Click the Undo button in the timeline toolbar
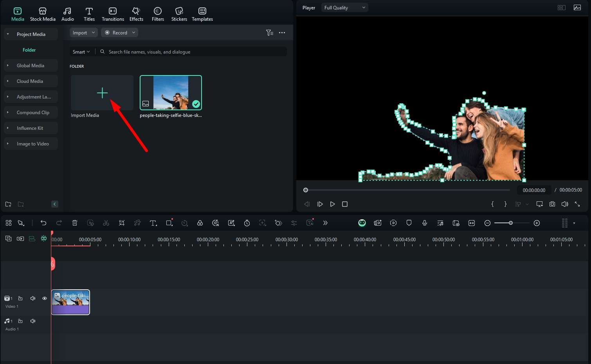The width and height of the screenshot is (591, 364). click(x=43, y=223)
